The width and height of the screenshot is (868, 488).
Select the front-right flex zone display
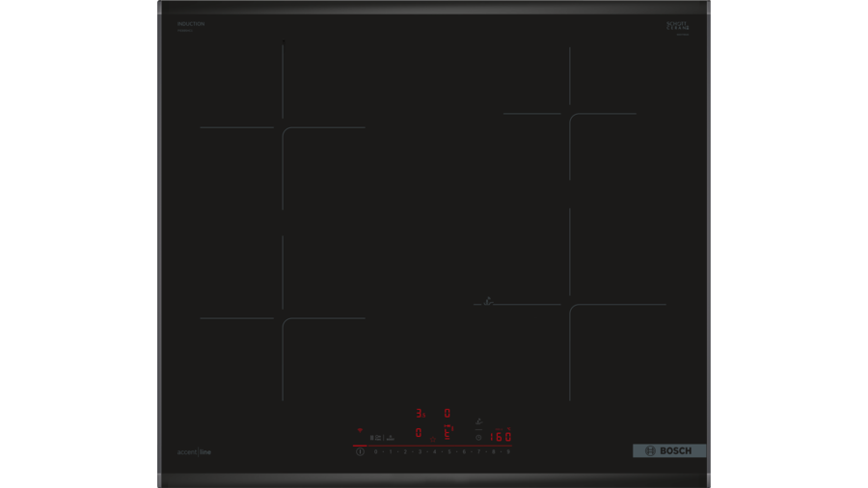(x=448, y=433)
